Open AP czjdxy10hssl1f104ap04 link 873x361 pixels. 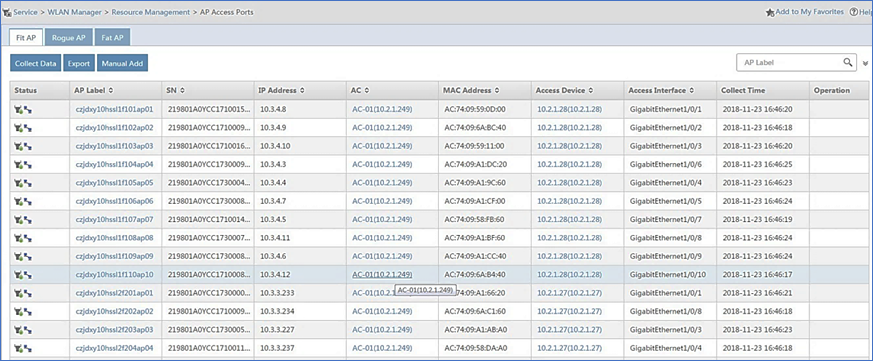(x=114, y=165)
